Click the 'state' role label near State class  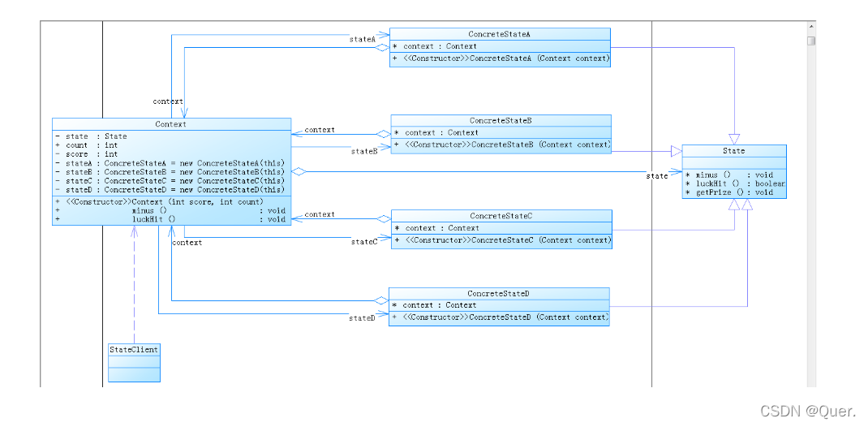point(658,176)
